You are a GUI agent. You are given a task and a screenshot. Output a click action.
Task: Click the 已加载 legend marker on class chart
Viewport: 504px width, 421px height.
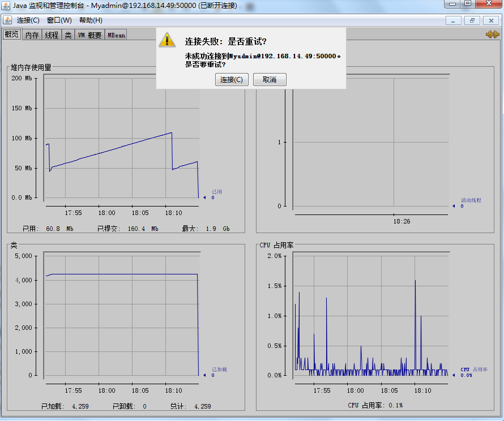pyautogui.click(x=204, y=375)
